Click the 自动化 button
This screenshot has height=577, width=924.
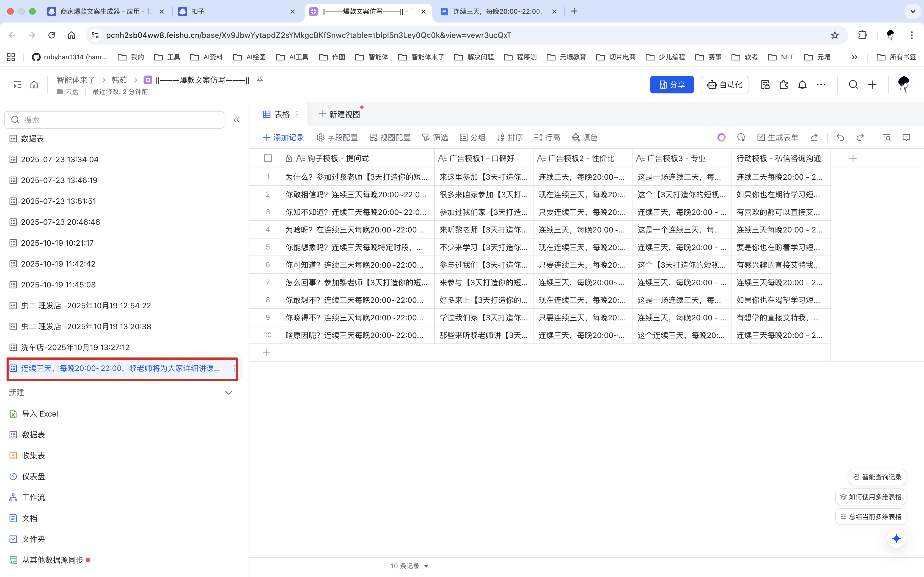point(724,85)
